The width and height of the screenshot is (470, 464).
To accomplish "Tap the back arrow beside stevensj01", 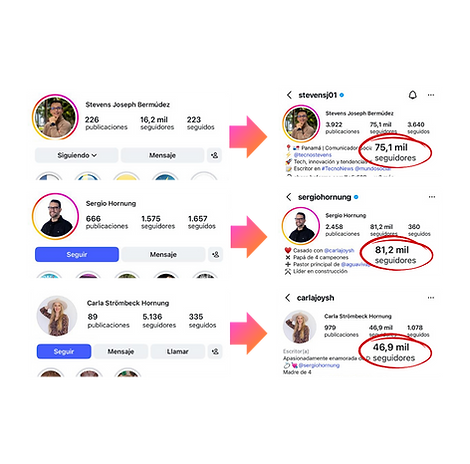I will point(289,95).
